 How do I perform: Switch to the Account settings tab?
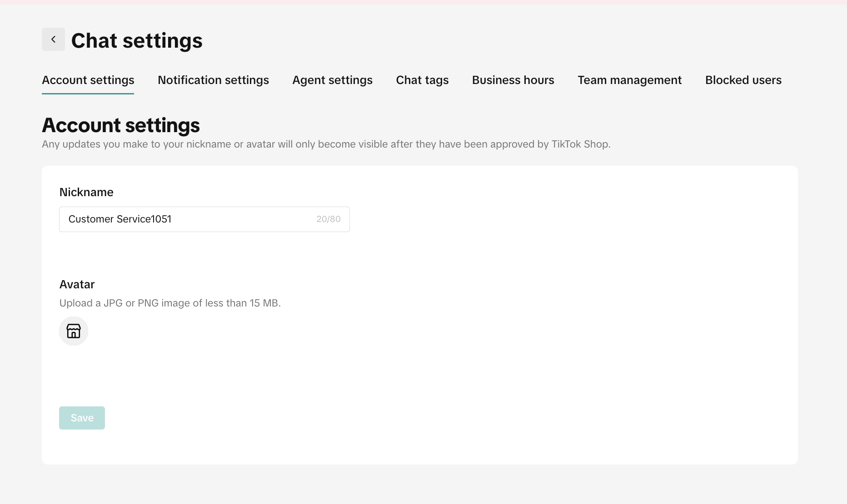(88, 80)
